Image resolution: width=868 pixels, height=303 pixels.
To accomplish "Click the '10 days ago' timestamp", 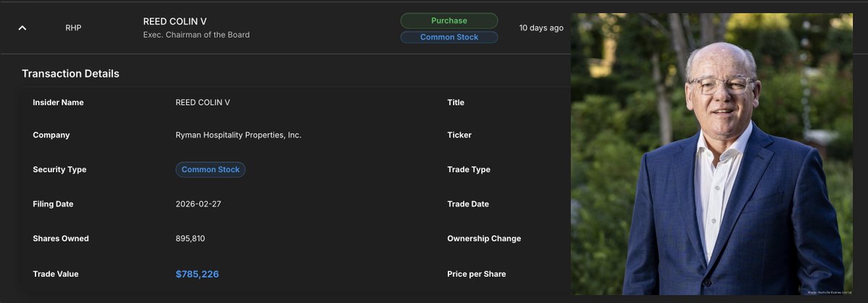I will (x=541, y=28).
